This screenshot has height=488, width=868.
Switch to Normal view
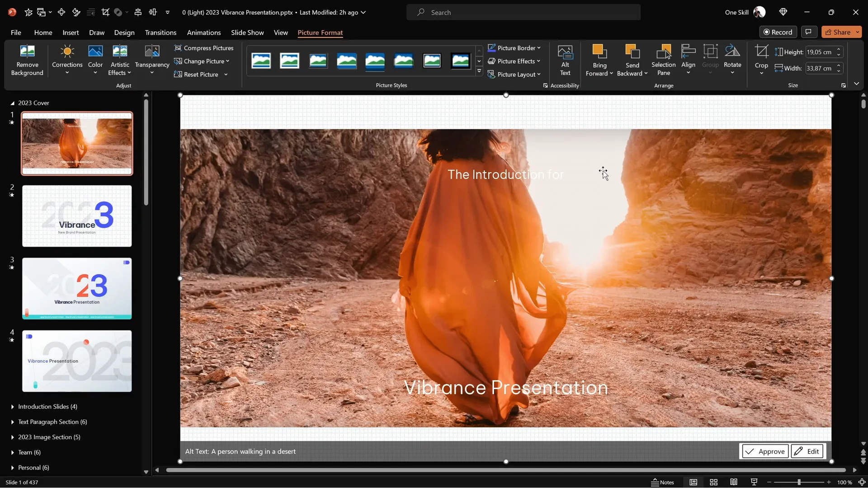point(693,482)
